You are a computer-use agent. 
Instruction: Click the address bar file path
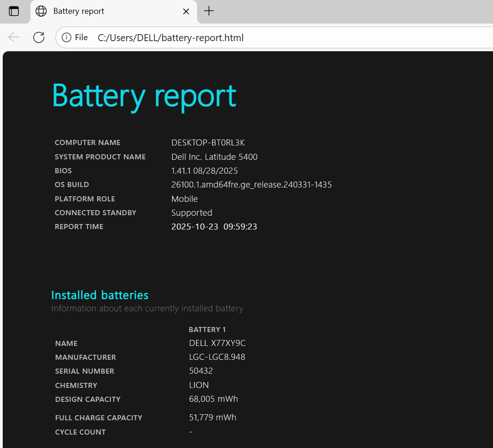[170, 38]
